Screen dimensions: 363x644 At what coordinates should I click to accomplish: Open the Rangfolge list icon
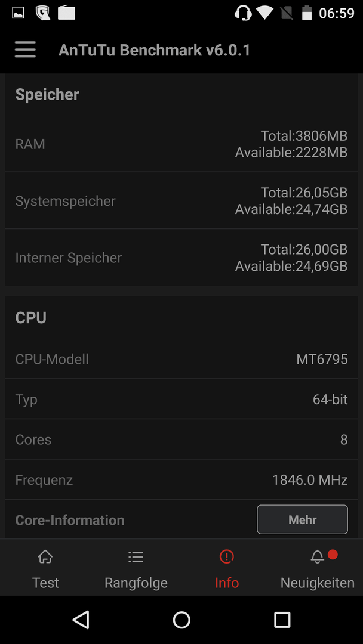[x=136, y=557]
